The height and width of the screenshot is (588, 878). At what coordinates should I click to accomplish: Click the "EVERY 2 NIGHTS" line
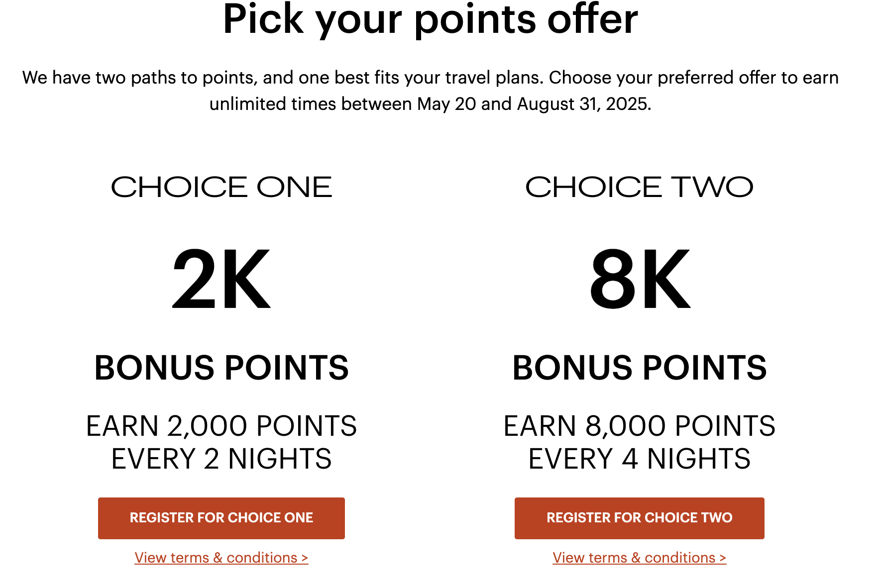point(221,459)
